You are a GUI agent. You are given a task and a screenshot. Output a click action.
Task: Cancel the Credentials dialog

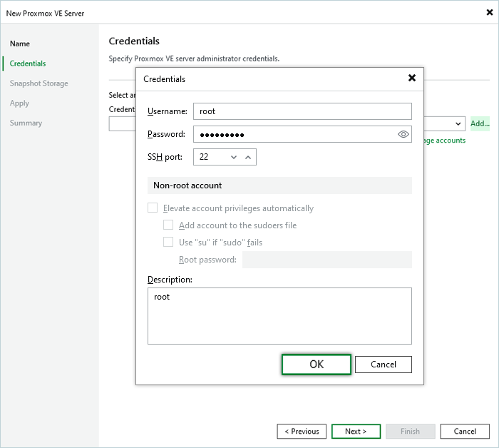pyautogui.click(x=384, y=365)
